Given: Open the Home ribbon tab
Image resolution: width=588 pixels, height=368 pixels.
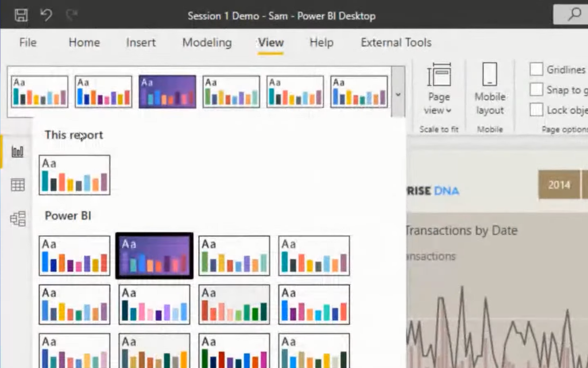Looking at the screenshot, I should [x=84, y=43].
